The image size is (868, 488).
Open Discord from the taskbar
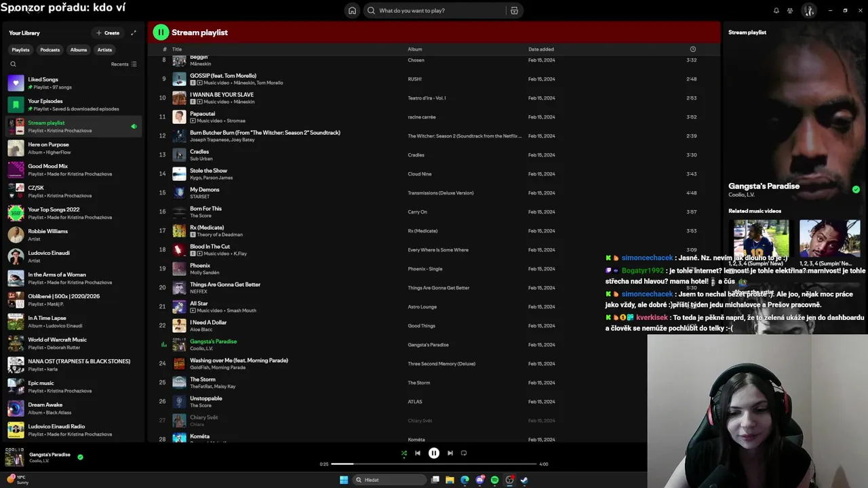point(480,480)
